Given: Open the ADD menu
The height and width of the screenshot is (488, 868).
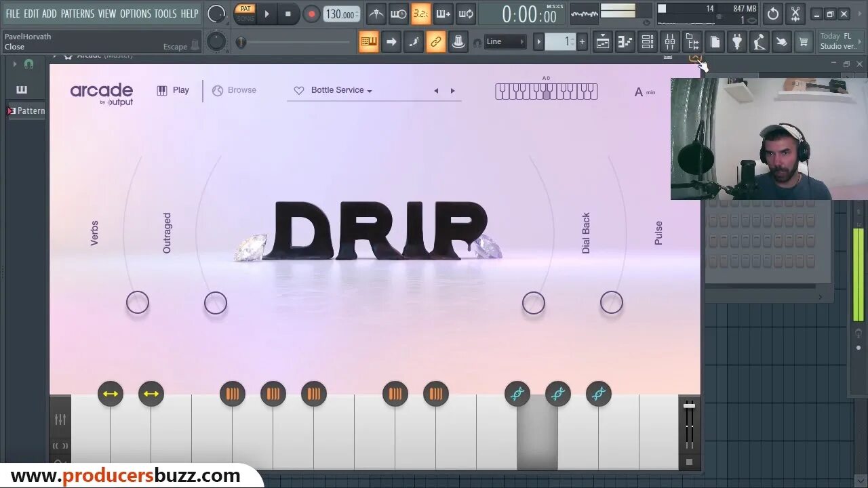Looking at the screenshot, I should [x=50, y=14].
